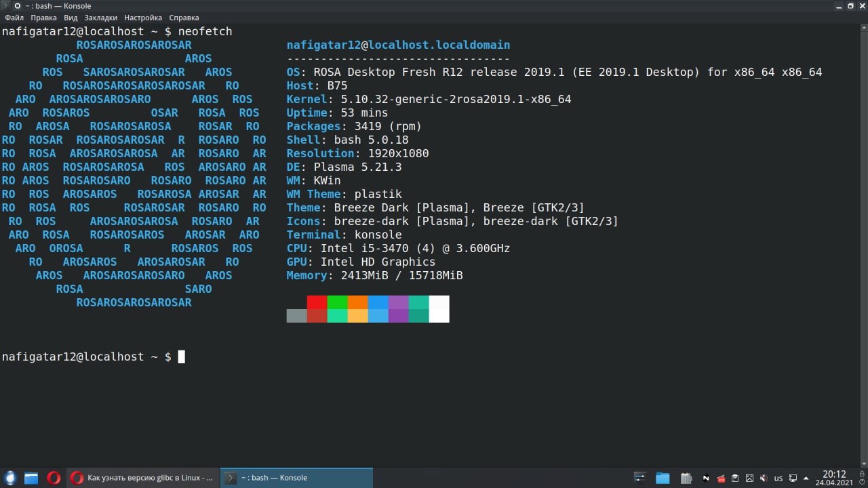Click the Packages: 3419 (rpm) line

click(x=354, y=126)
